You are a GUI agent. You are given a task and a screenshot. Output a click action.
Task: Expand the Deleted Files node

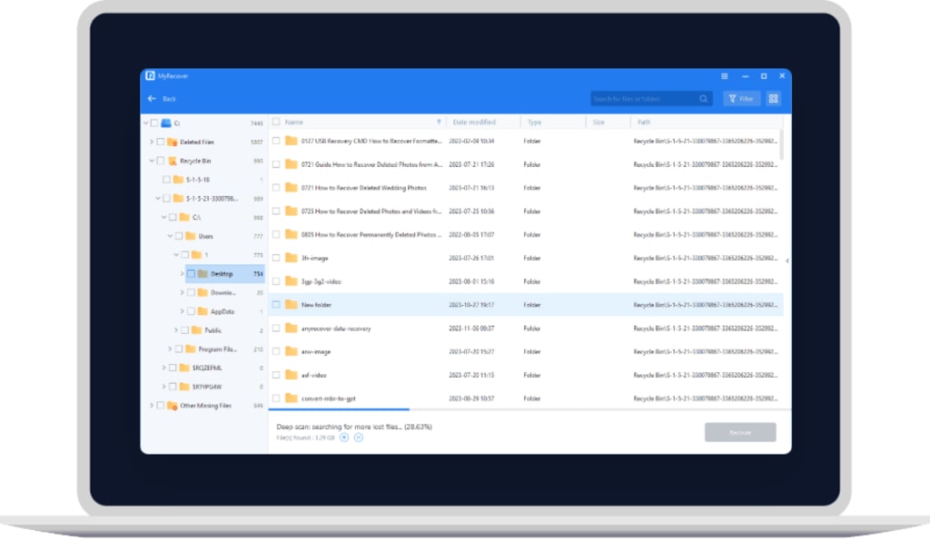tap(152, 142)
